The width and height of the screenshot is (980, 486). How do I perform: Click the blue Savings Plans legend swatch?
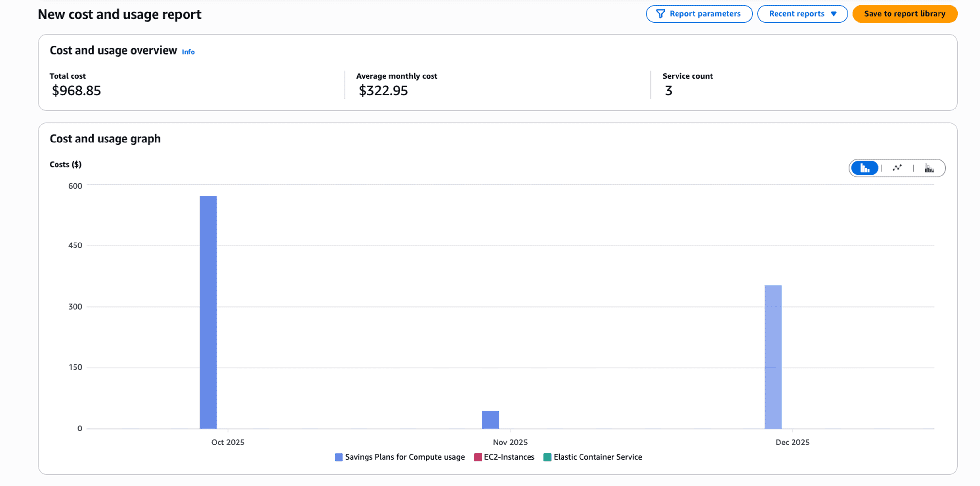[x=338, y=457]
